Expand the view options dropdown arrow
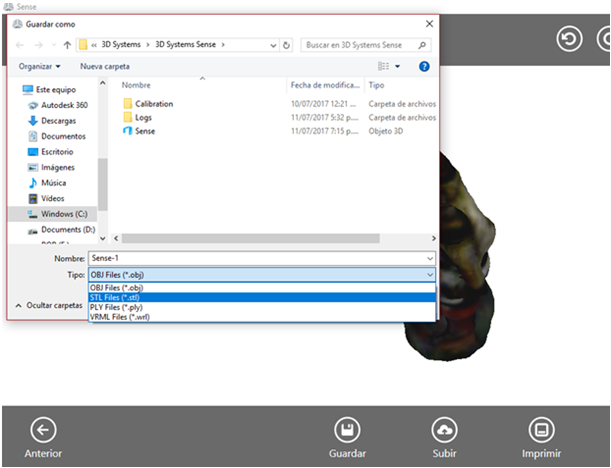Viewport: 611px width, 468px height. coord(397,66)
